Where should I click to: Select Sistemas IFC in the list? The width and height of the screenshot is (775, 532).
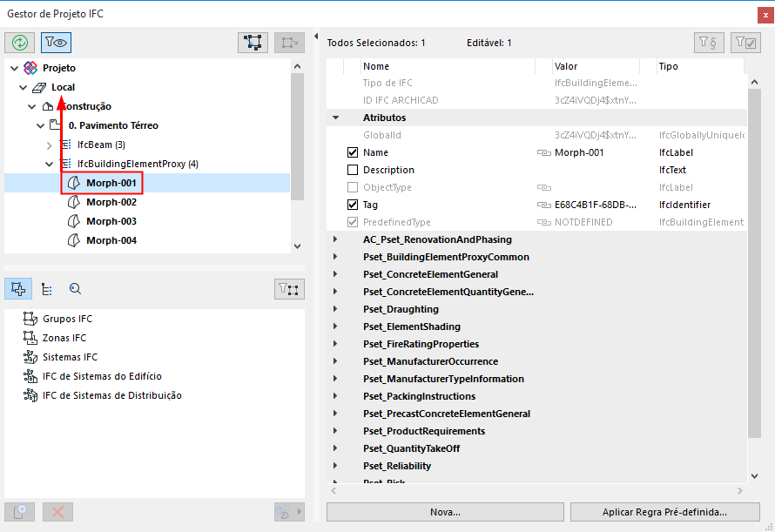tap(70, 357)
